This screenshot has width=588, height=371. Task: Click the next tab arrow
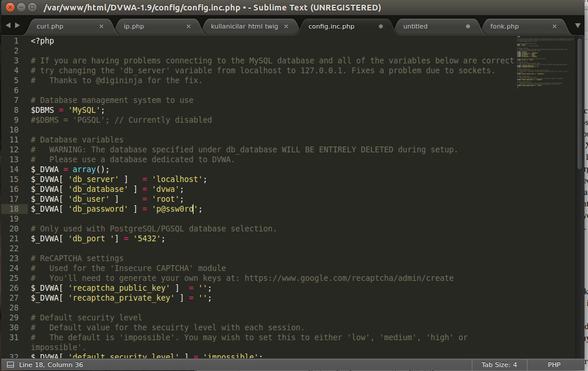(17, 26)
